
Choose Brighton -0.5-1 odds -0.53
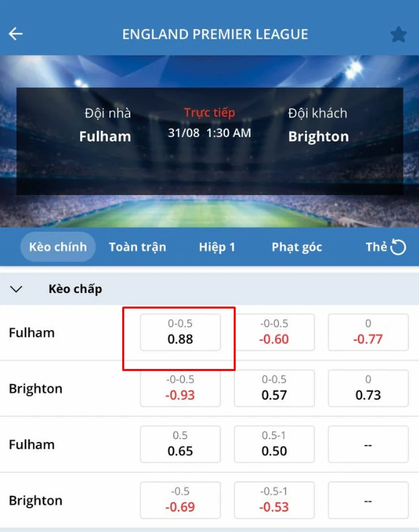coord(274,500)
